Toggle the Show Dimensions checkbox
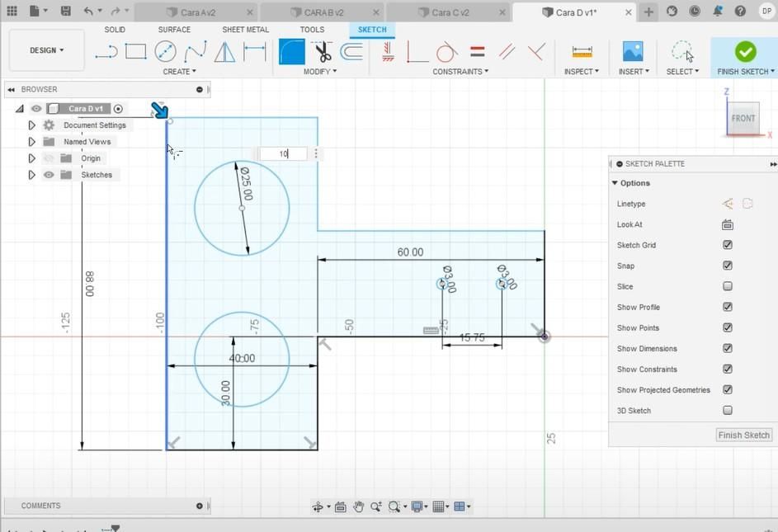Screen dimensions: 778x532 pyautogui.click(x=728, y=348)
